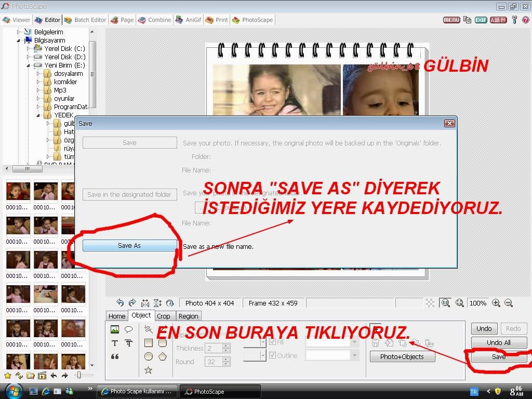Select the plain Text tool
Screen dimensions: 532x399
pos(115,343)
